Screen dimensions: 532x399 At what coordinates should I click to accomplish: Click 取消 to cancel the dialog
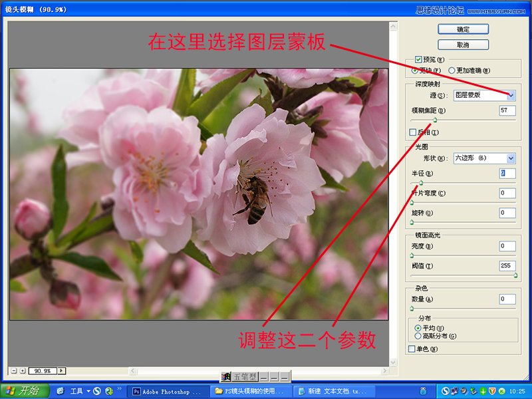point(463,45)
